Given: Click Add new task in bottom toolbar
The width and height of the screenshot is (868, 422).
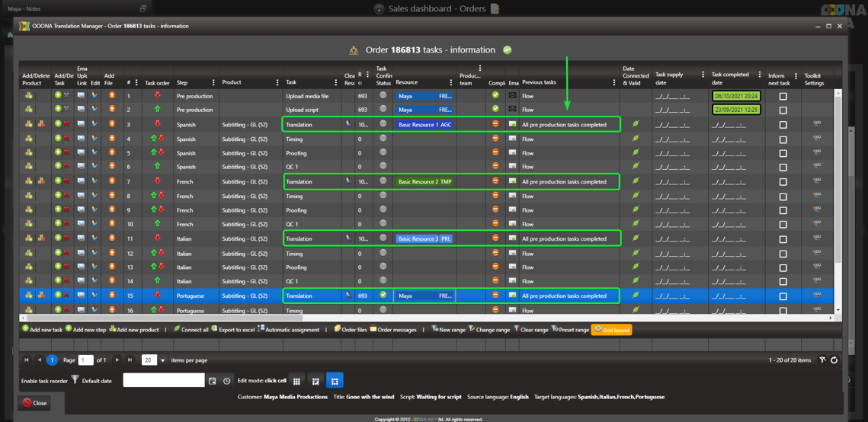Looking at the screenshot, I should pyautogui.click(x=42, y=330).
